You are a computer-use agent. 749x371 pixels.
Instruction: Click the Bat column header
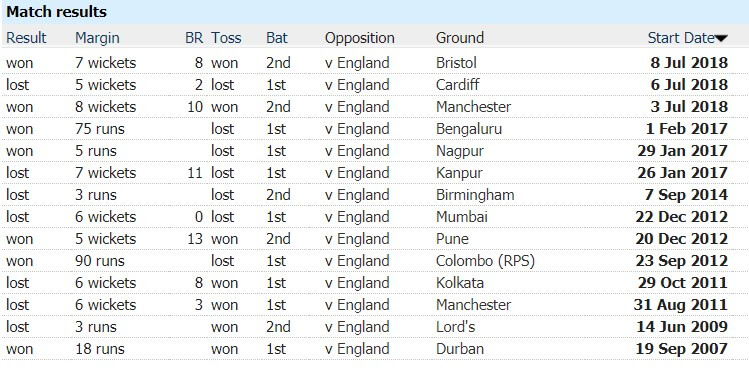click(277, 38)
